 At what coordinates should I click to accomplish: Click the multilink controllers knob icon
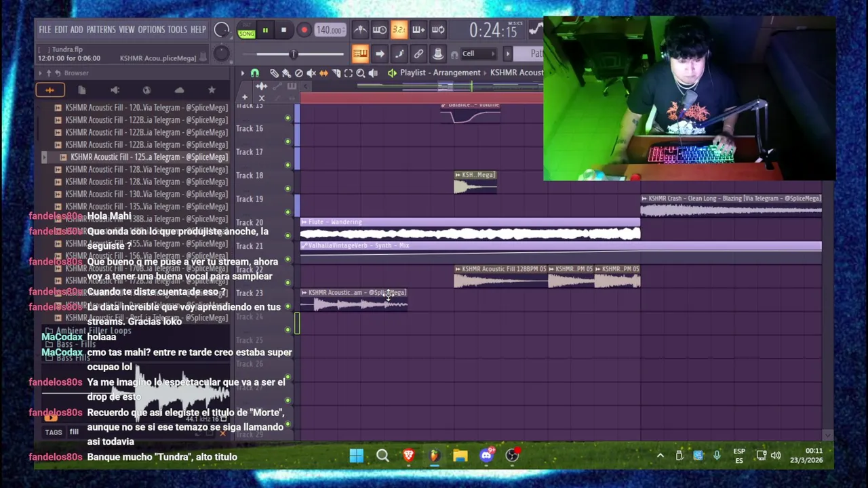438,54
